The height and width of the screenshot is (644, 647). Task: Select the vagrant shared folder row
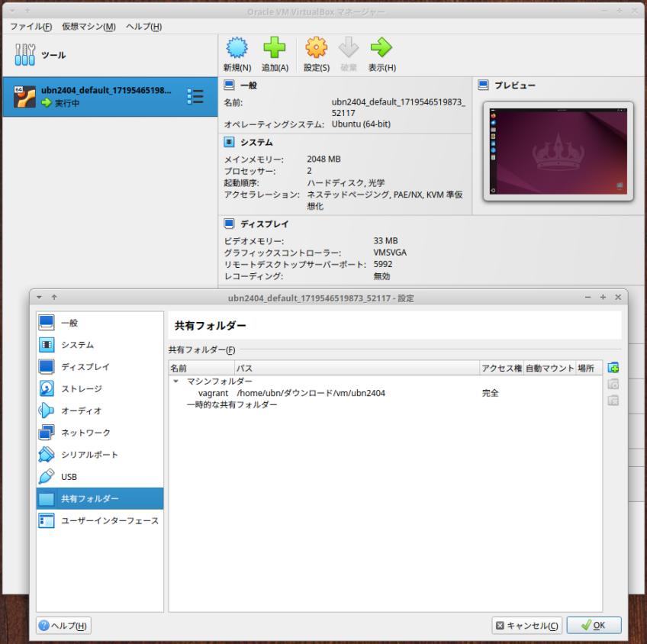tap(385, 393)
